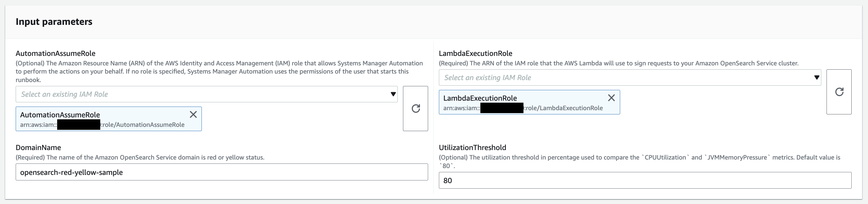Click the UtilizationThreshold field label
The image size is (868, 204).
point(472,147)
